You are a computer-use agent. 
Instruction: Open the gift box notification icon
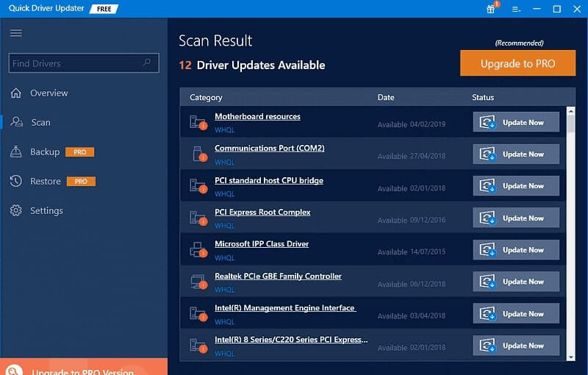coord(490,9)
